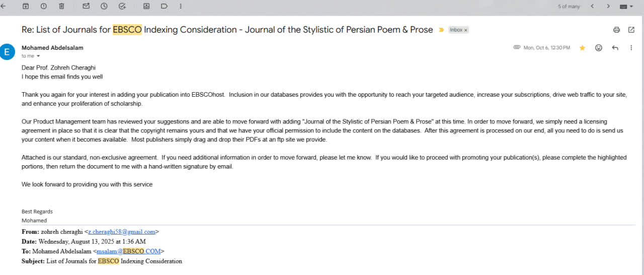Open the input tools dropdown arrow
Viewport: 644px width, 275px height.
point(631,7)
